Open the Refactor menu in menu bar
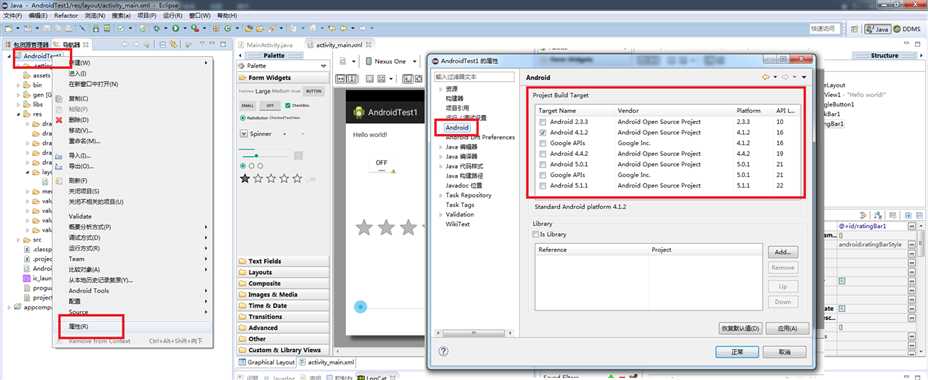The image size is (928, 380). click(66, 15)
